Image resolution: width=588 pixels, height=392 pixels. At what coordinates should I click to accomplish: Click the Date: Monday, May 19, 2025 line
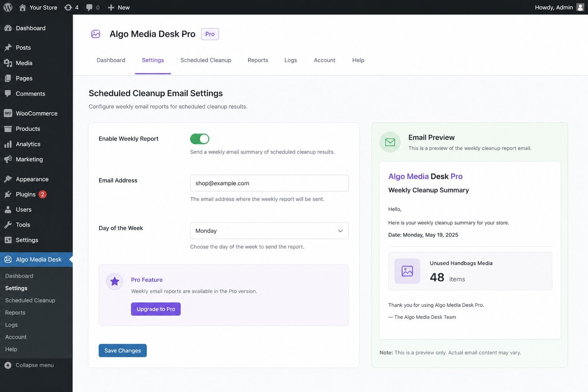(x=423, y=235)
